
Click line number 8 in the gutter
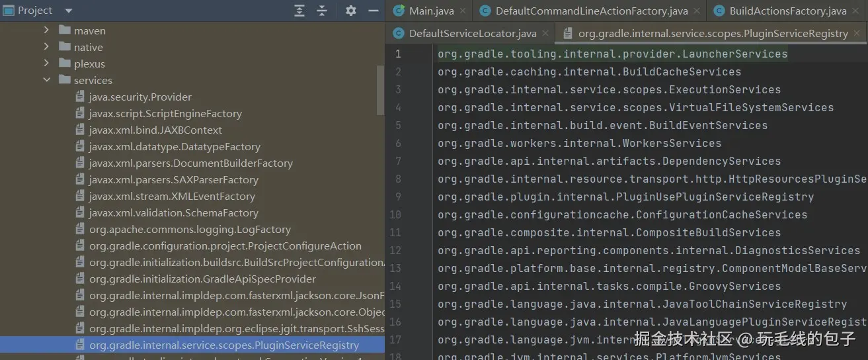point(398,179)
